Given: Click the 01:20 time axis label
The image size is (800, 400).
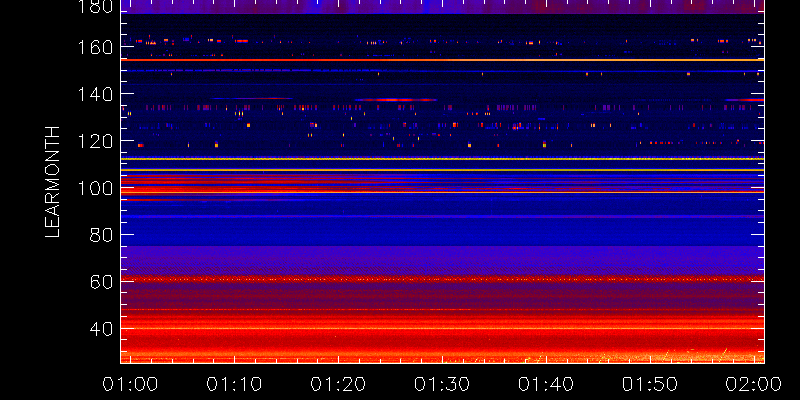Looking at the screenshot, I should coord(338,384).
